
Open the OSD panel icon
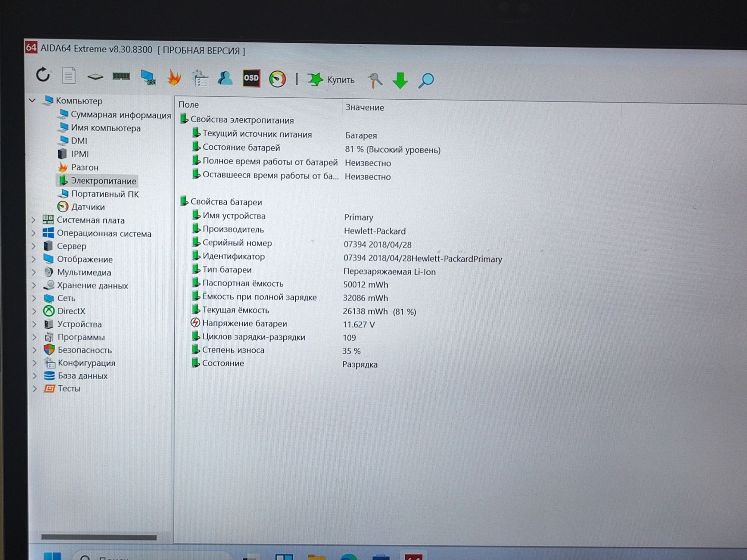click(251, 79)
